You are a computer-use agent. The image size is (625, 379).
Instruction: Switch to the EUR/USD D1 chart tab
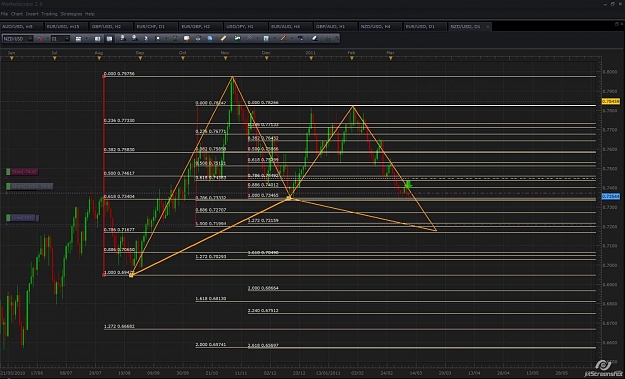click(x=425, y=27)
